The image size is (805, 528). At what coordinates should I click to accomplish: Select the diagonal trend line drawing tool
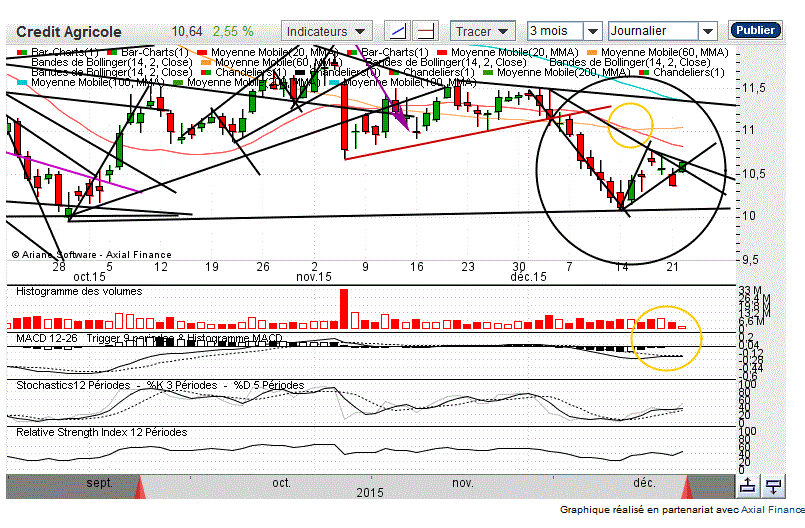398,31
